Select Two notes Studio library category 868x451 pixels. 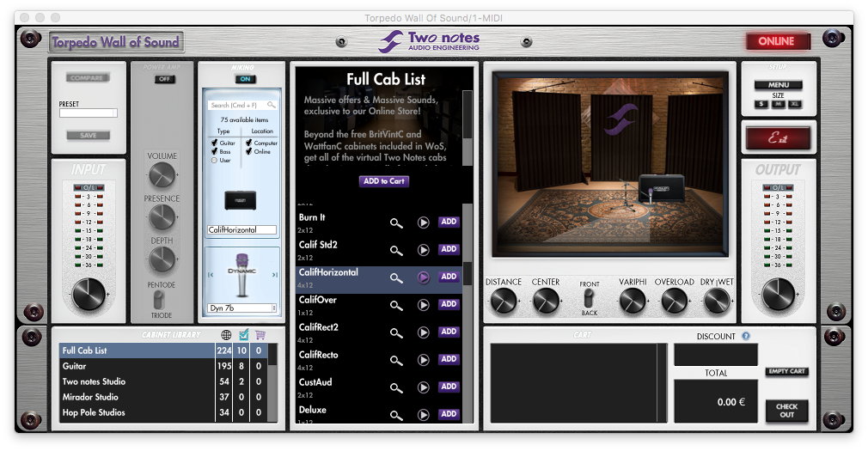tap(163, 381)
